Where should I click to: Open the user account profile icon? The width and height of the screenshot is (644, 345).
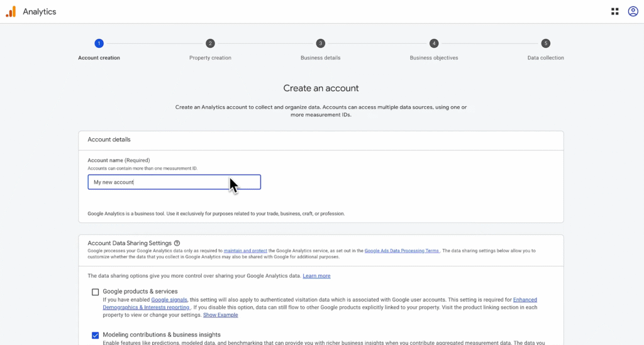click(x=633, y=11)
